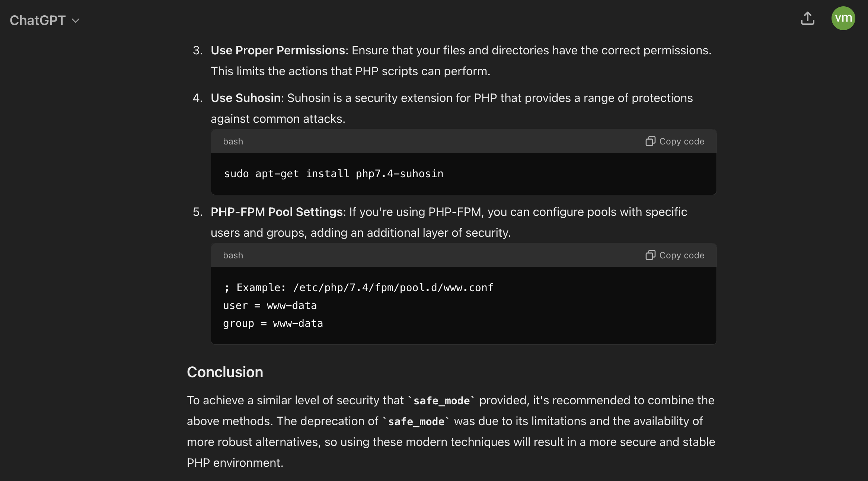Click the chevron beside the ChatGPT title
The image size is (868, 481).
tap(76, 21)
